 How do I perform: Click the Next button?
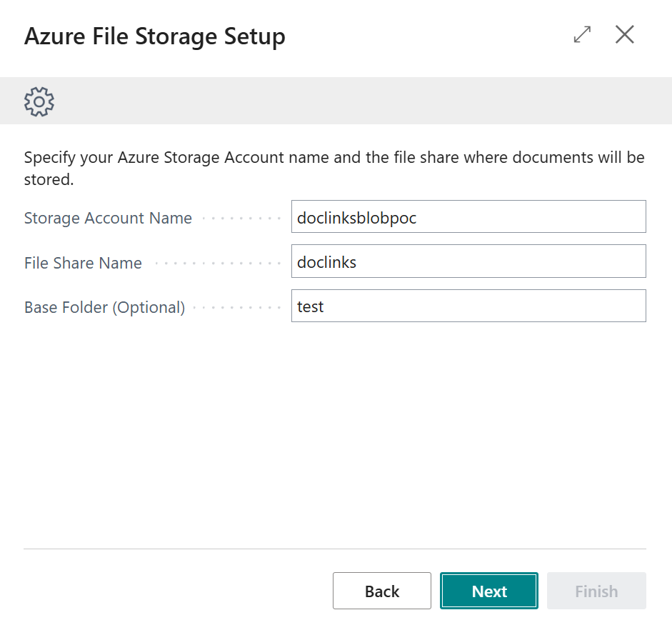point(488,591)
